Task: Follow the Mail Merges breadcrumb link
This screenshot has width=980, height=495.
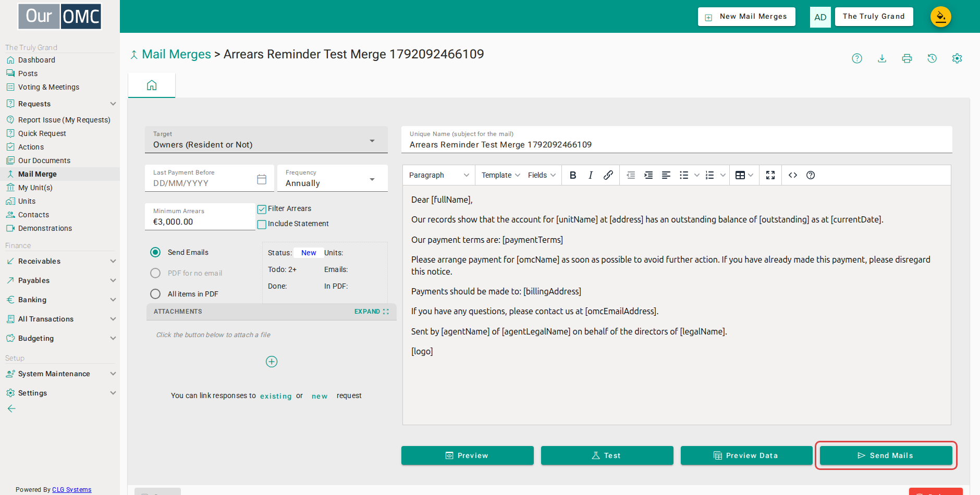Action: click(x=176, y=54)
